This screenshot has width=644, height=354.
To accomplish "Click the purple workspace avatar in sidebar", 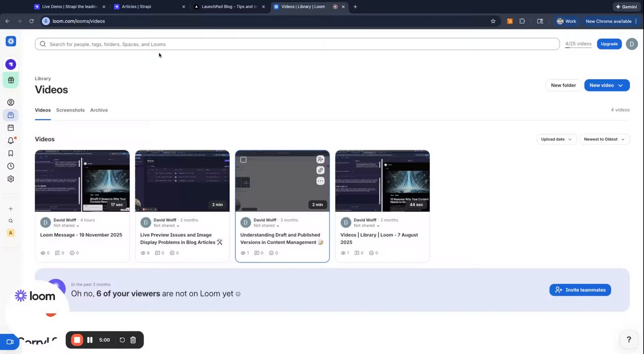I will [x=11, y=64].
